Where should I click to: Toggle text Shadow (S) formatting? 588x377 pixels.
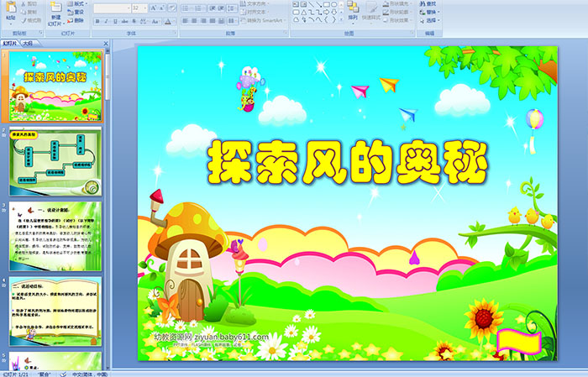coord(134,21)
